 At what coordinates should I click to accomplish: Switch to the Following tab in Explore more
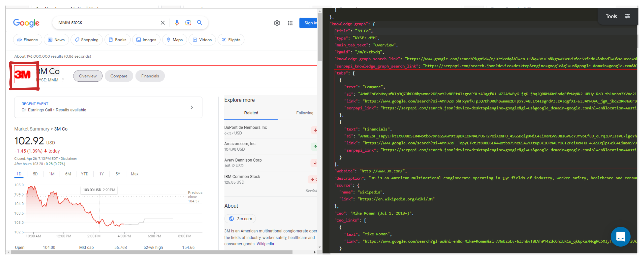[305, 113]
